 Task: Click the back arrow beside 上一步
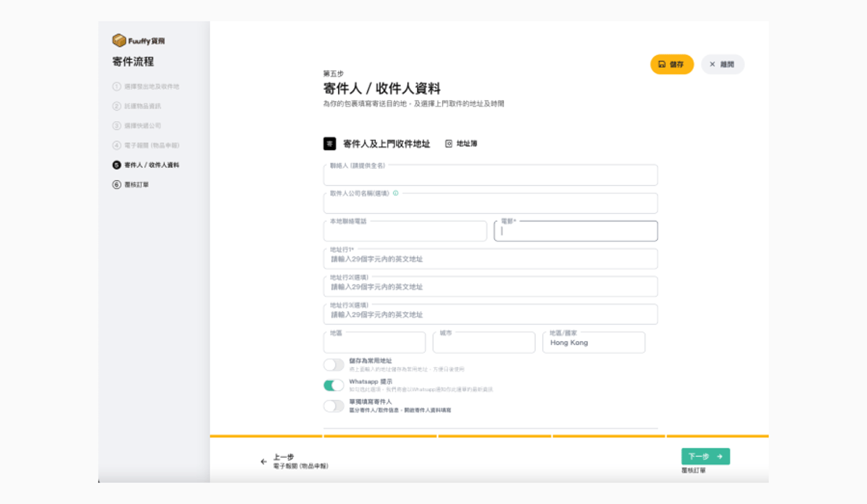point(264,462)
